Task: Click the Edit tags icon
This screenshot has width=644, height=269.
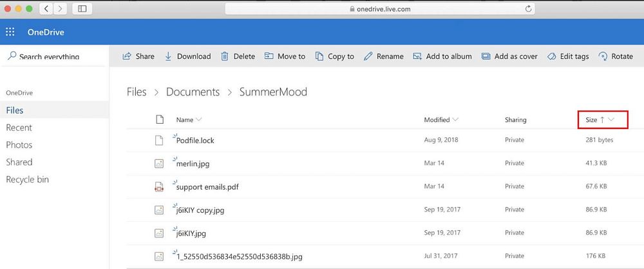Action: (x=552, y=56)
